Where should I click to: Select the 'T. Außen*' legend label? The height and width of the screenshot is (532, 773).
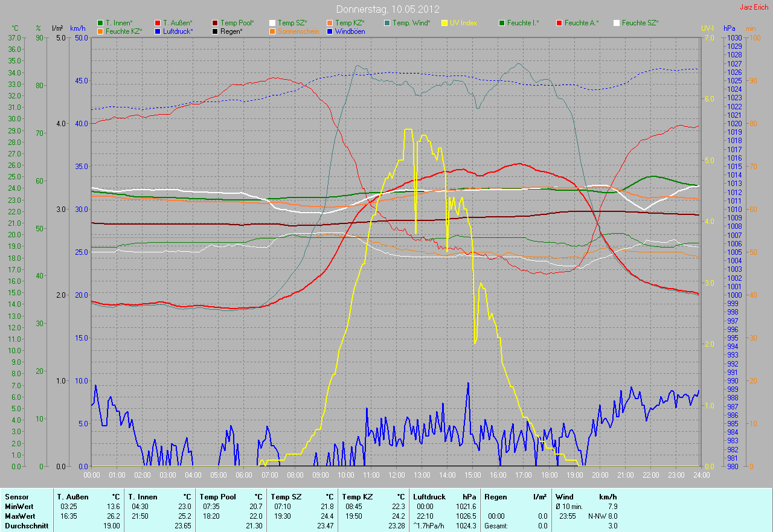click(x=178, y=23)
